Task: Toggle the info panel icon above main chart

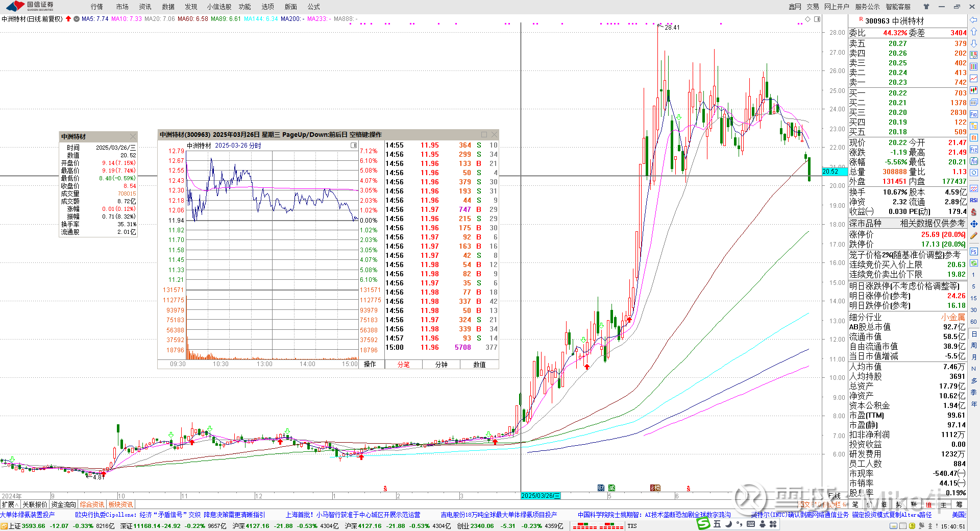Action: click(817, 19)
